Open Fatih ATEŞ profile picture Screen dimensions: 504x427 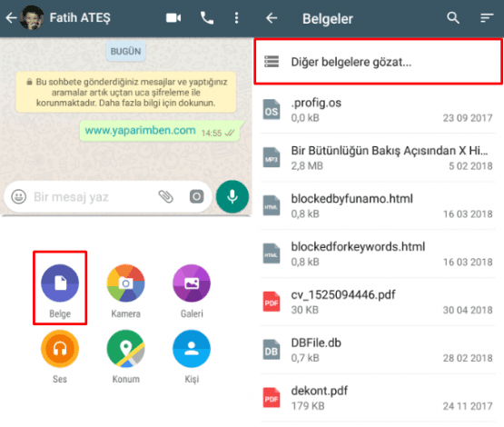click(x=32, y=18)
